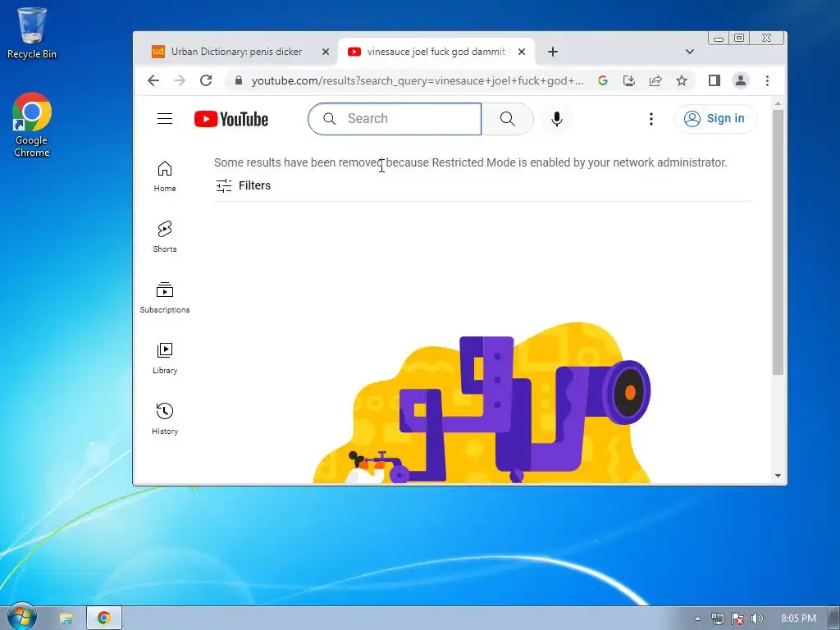
Task: Reload the page
Action: 206,80
